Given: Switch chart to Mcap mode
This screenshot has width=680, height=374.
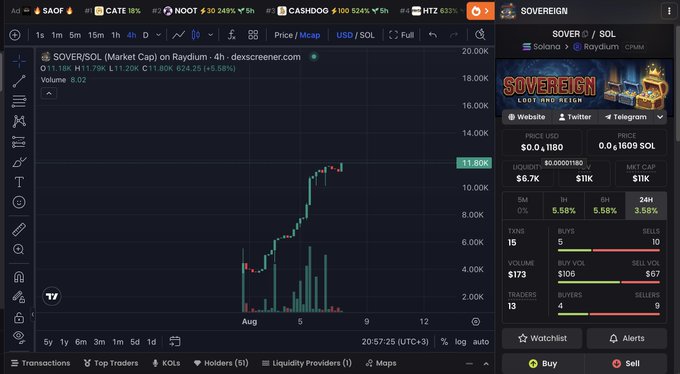Looking at the screenshot, I should click(310, 35).
